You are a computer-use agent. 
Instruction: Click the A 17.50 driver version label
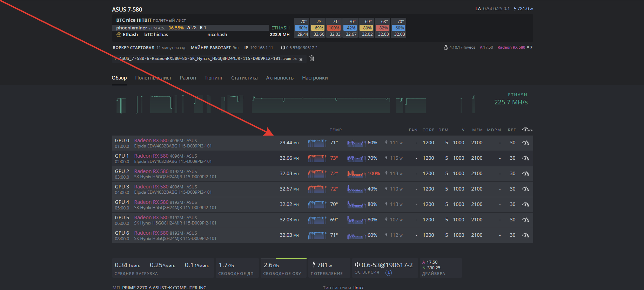486,47
